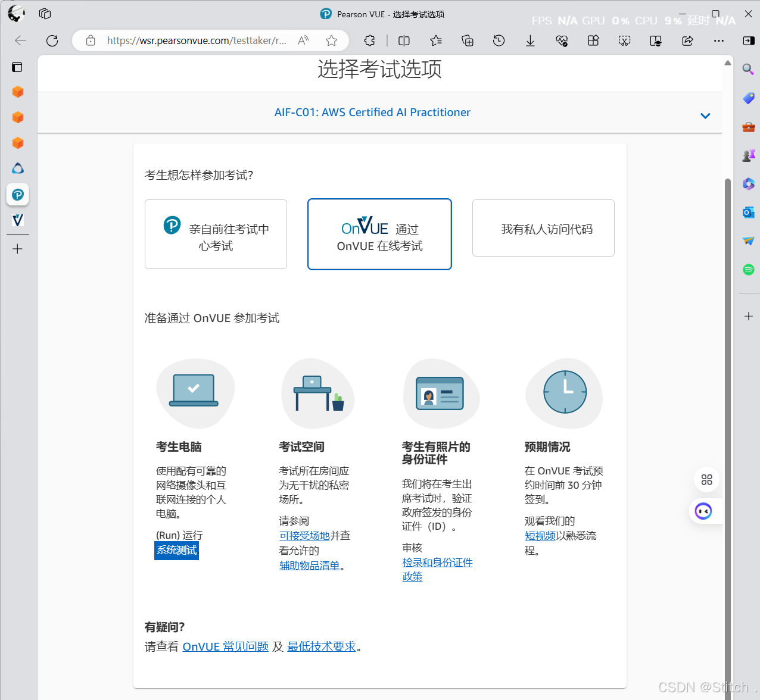Click the share icon in toolbar
The image size is (760, 700).
pyautogui.click(x=687, y=40)
